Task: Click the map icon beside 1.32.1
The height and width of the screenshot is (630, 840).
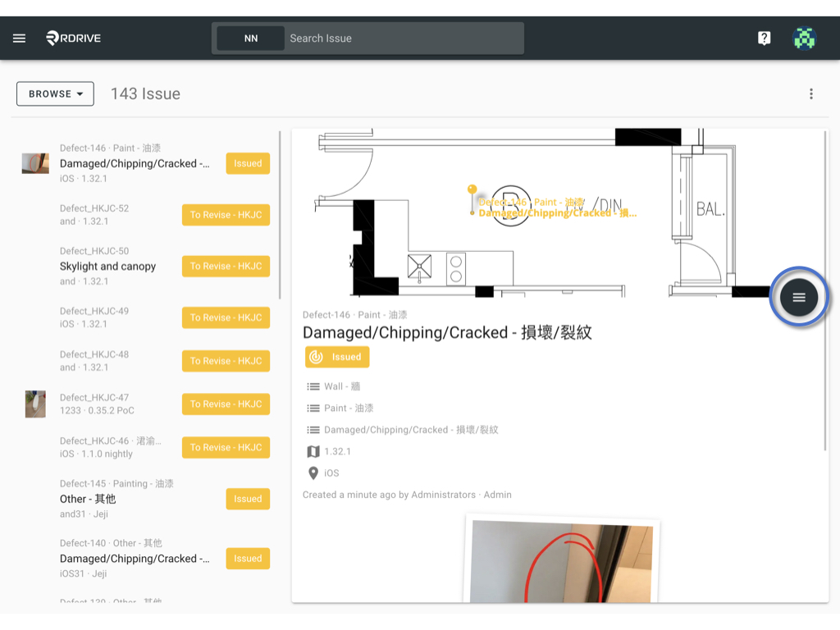Action: pyautogui.click(x=313, y=452)
